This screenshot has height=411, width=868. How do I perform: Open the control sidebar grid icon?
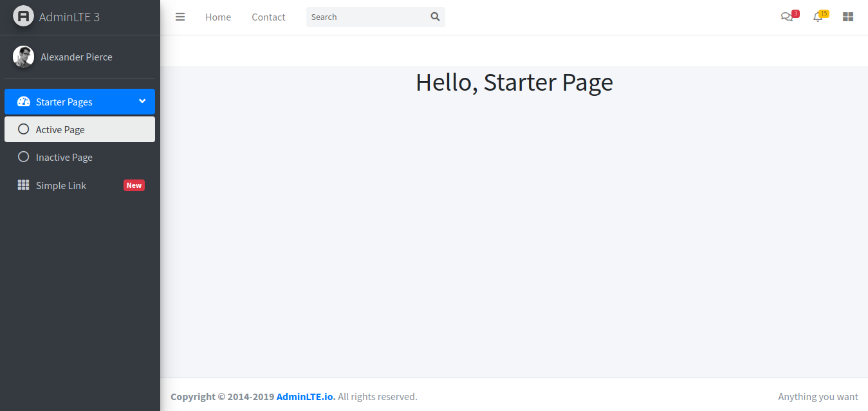(x=848, y=17)
